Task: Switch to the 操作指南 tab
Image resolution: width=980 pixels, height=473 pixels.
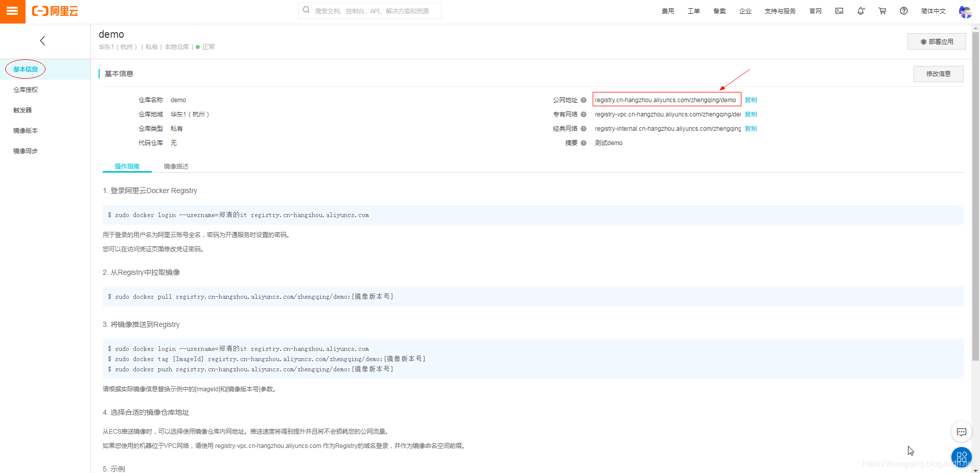Action: click(x=127, y=167)
